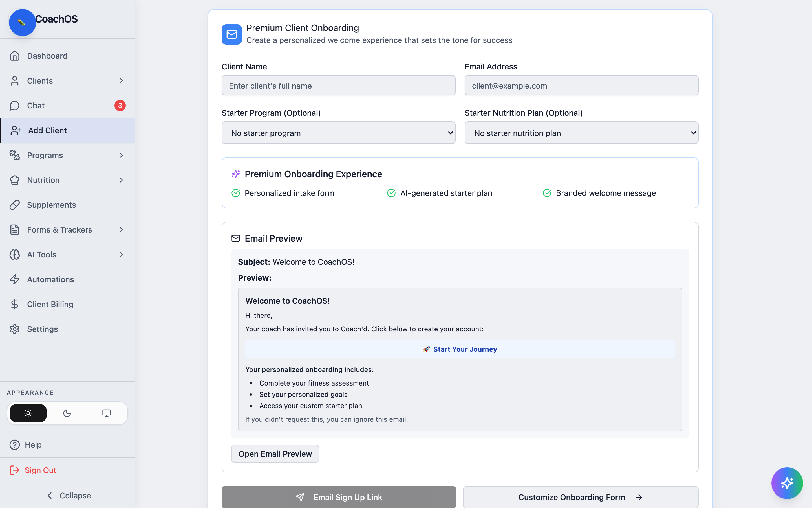This screenshot has width=812, height=508.
Task: Click the Settings gear icon
Action: 14,329
